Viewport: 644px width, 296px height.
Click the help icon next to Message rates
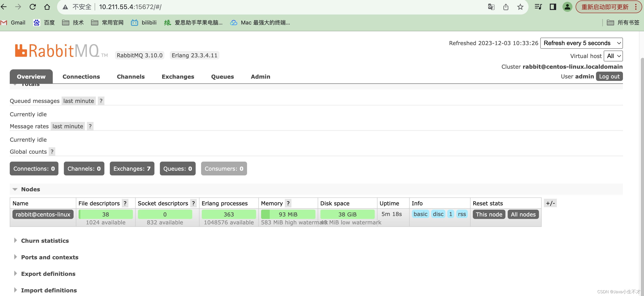pos(90,126)
